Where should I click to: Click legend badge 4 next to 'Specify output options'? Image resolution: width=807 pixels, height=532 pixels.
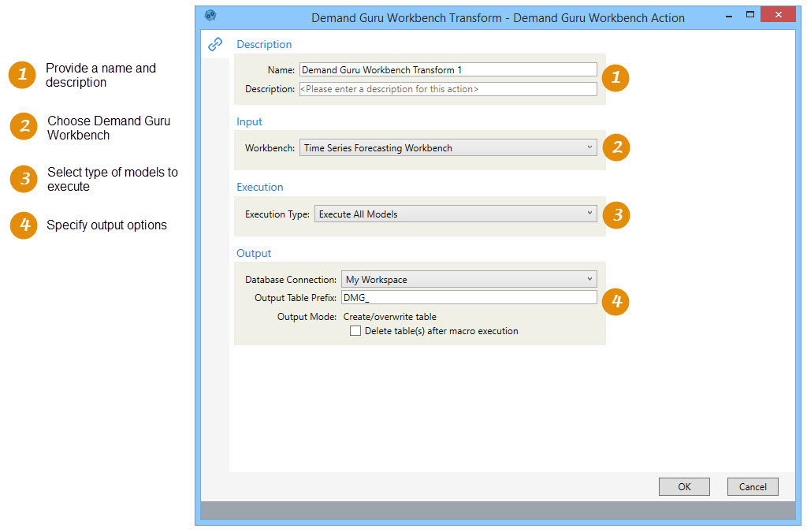24,225
